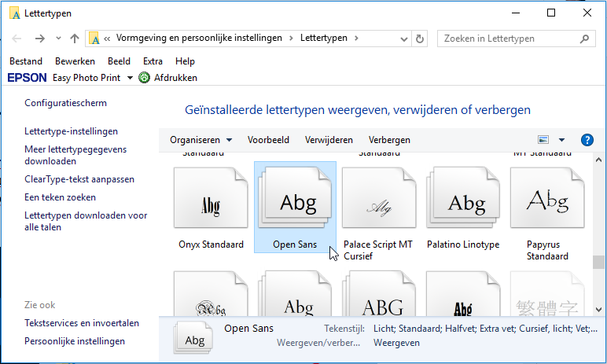Image resolution: width=607 pixels, height=364 pixels.
Task: Expand chevron after Vormgeving en persoonlijke instellingen
Action: coord(291,38)
